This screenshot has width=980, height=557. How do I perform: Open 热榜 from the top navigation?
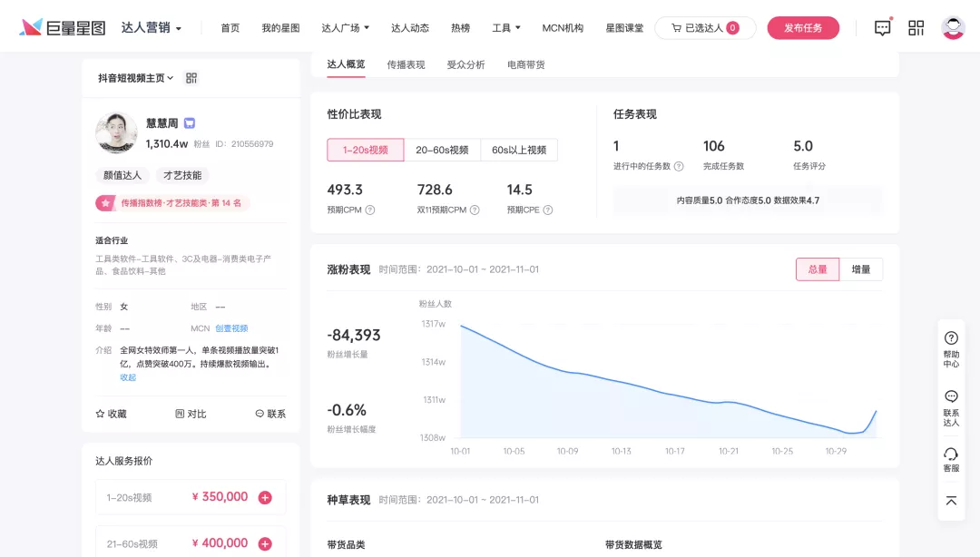tap(459, 27)
